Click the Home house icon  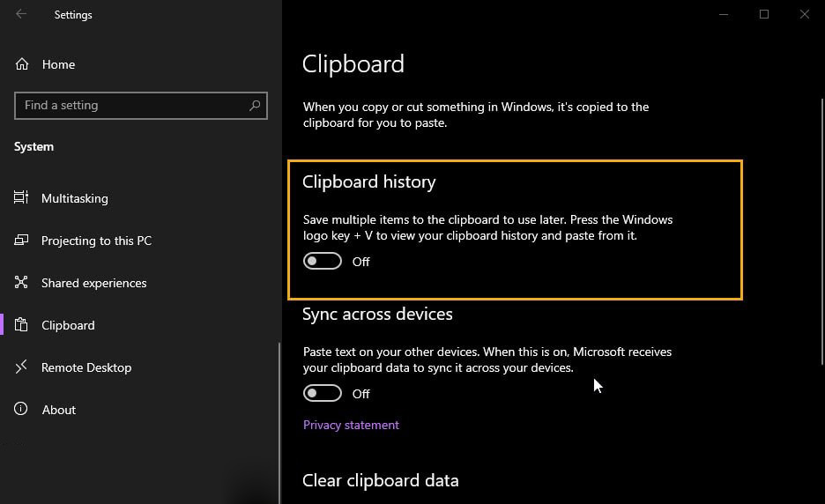[21, 64]
